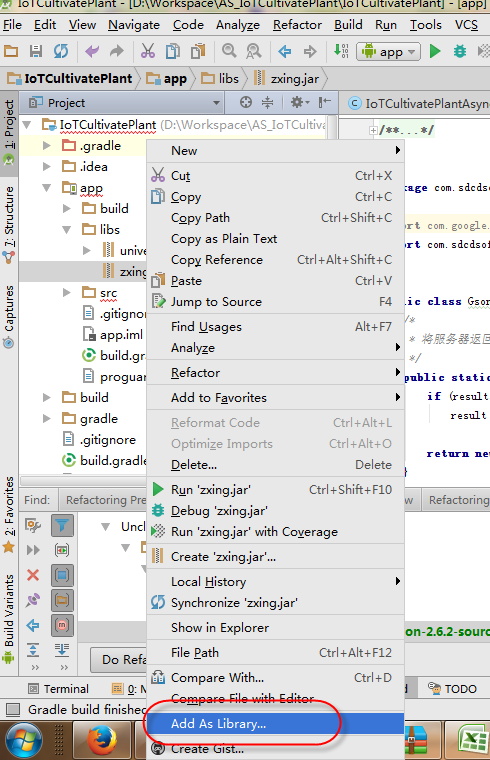Expand the .idea folder node
The image size is (490, 760).
pos(47,166)
